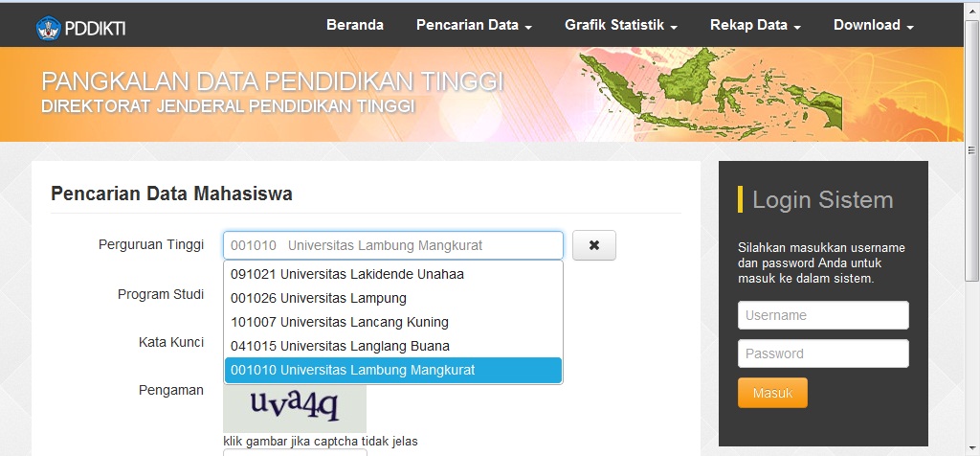
Task: Click the 'Pengaman' label
Action: [171, 390]
